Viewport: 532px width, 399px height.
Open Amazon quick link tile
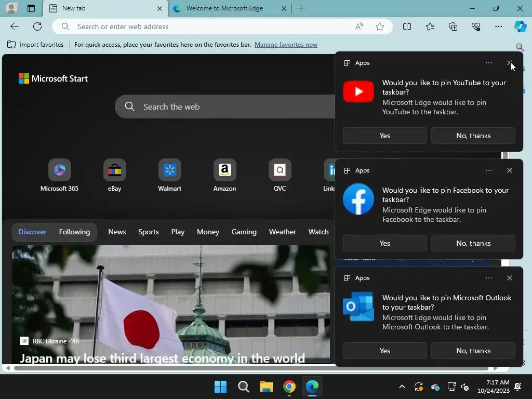point(224,176)
